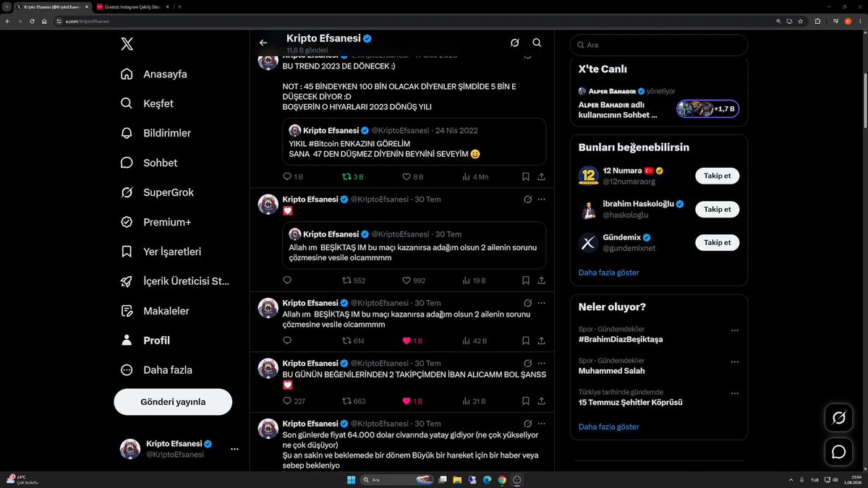Image resolution: width=868 pixels, height=488 pixels.
Task: Open the floating chat bubble button
Action: pyautogui.click(x=839, y=452)
